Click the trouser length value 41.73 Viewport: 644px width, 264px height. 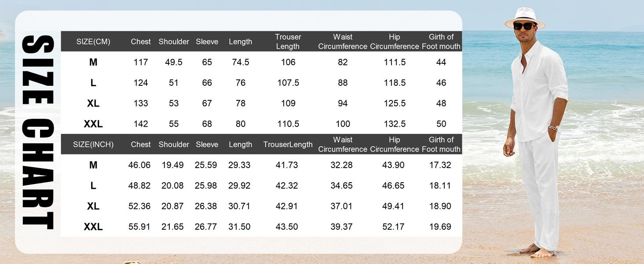[x=287, y=165]
